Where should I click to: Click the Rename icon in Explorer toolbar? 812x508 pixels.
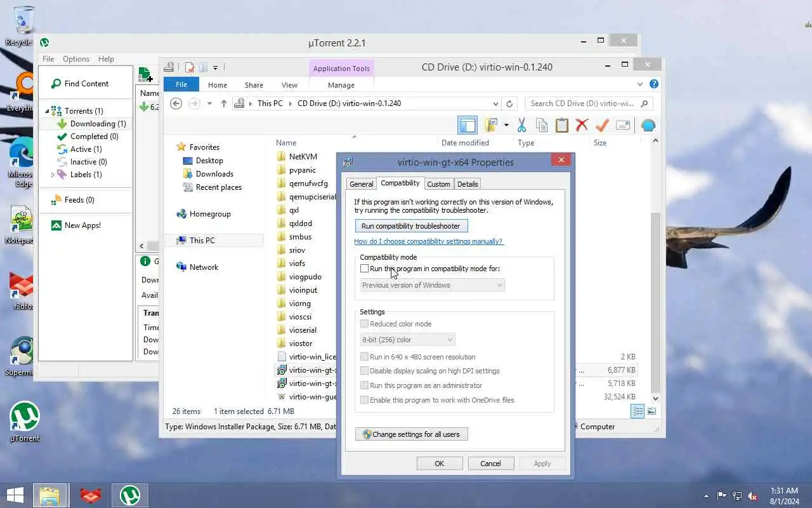(x=622, y=125)
